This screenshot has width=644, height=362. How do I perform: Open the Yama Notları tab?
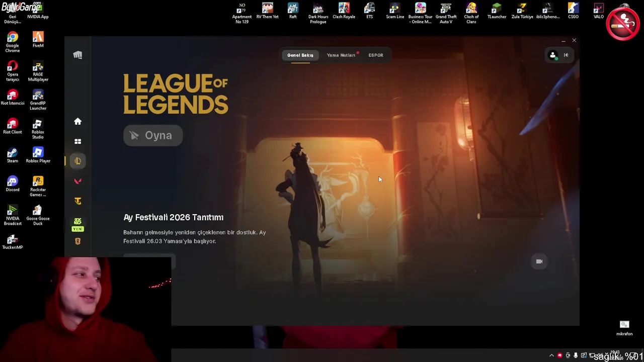[341, 55]
